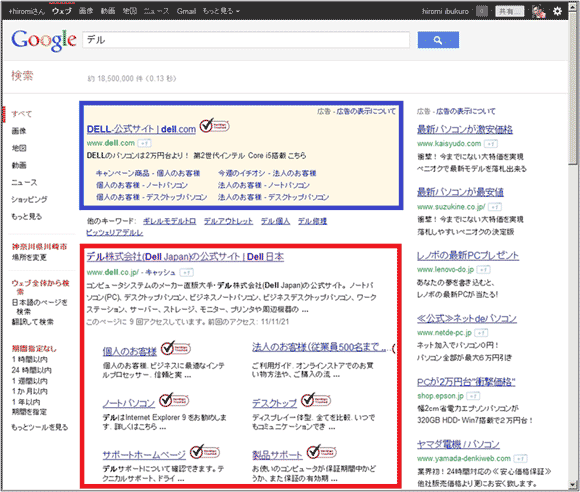Open ヤマダ電機 / パソコン ad

click(x=458, y=444)
